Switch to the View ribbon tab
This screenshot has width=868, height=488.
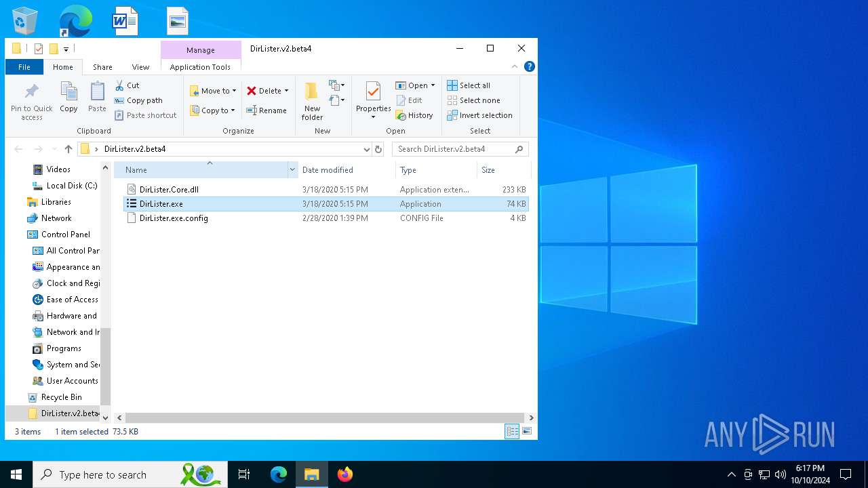coord(140,67)
